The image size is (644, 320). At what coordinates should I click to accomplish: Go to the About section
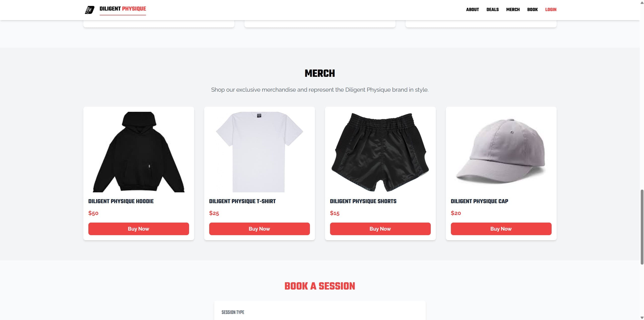coord(472,10)
